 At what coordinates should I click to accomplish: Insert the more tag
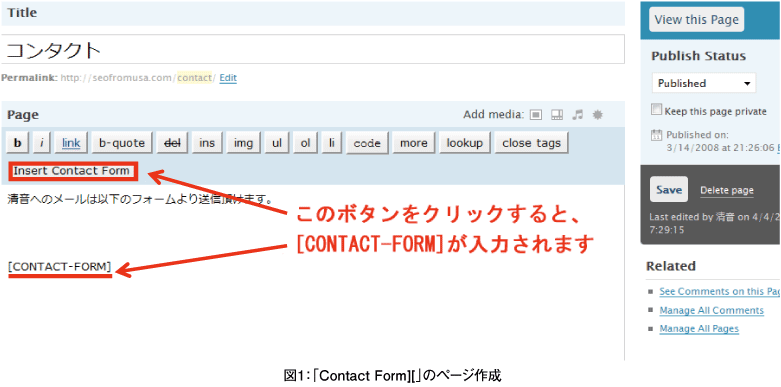(x=414, y=143)
